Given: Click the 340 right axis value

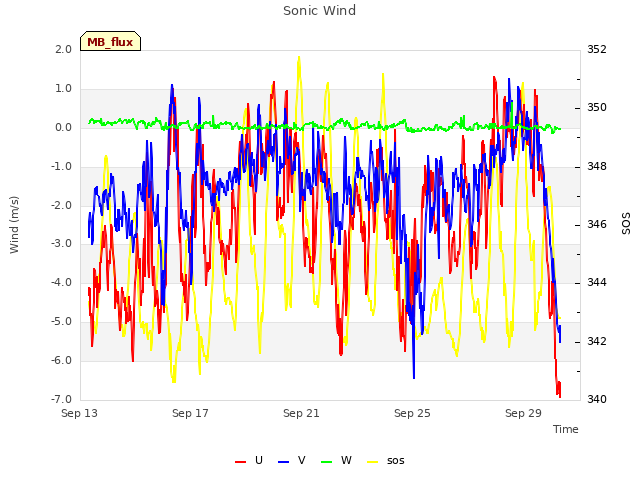Looking at the screenshot, I should tap(597, 399).
